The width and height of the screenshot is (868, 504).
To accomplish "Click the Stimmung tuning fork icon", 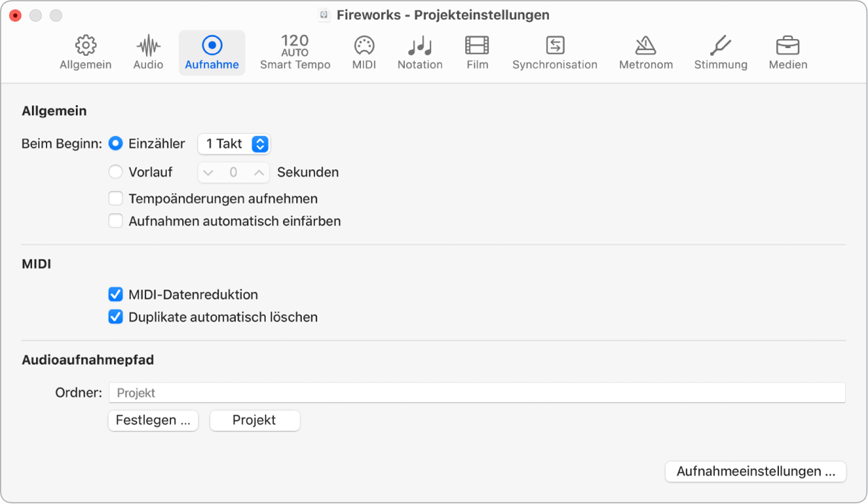I will [721, 52].
